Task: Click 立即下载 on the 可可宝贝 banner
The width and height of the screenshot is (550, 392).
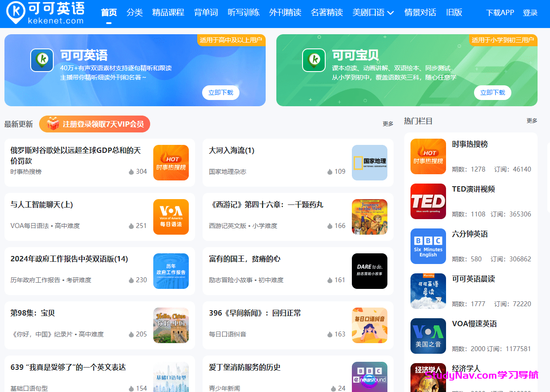Action: (x=492, y=92)
